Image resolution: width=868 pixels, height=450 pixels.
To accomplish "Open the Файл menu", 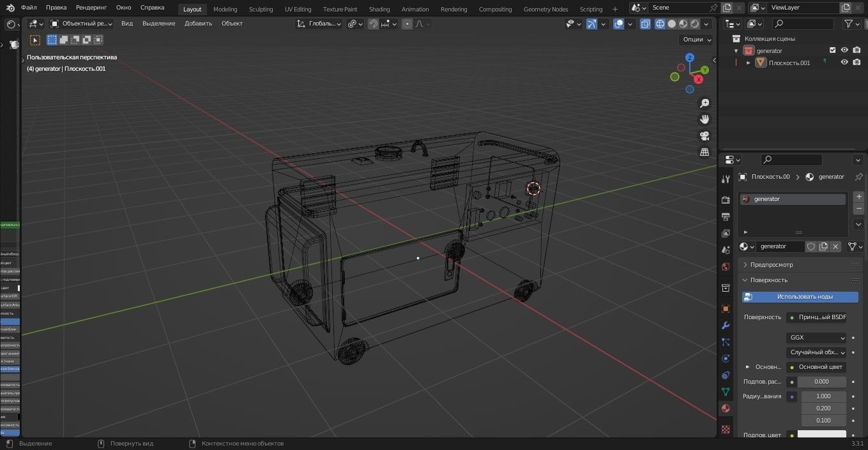I will [x=29, y=8].
